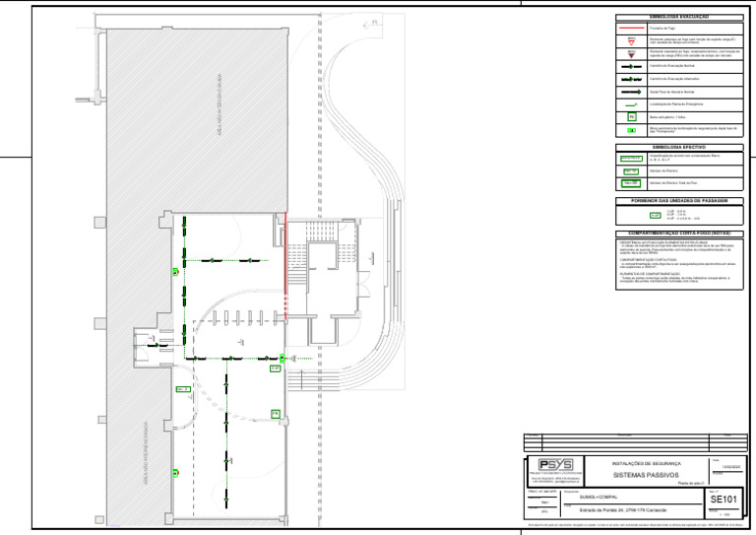
Task: Select the Saída Final legend arrow symbol
Action: (x=632, y=91)
